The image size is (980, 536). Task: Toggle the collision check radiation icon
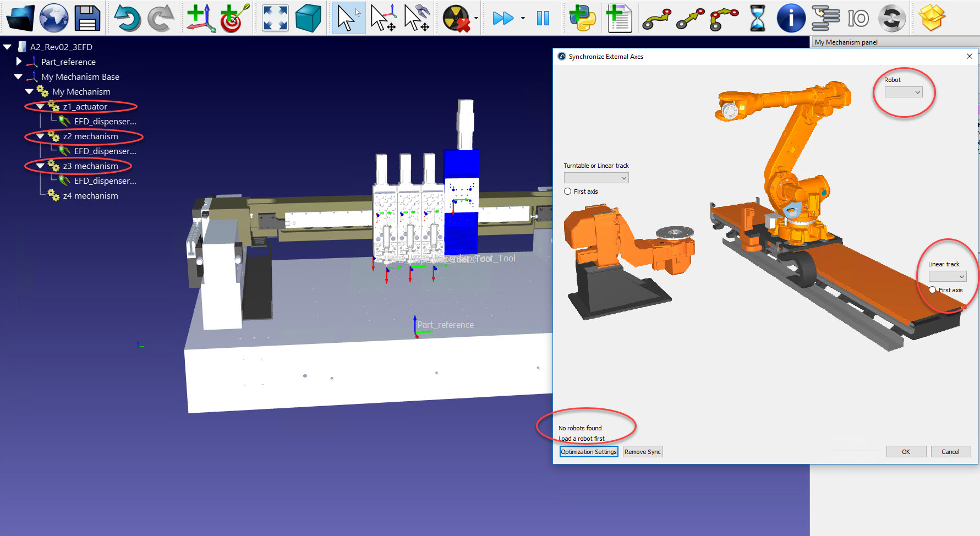pyautogui.click(x=456, y=18)
